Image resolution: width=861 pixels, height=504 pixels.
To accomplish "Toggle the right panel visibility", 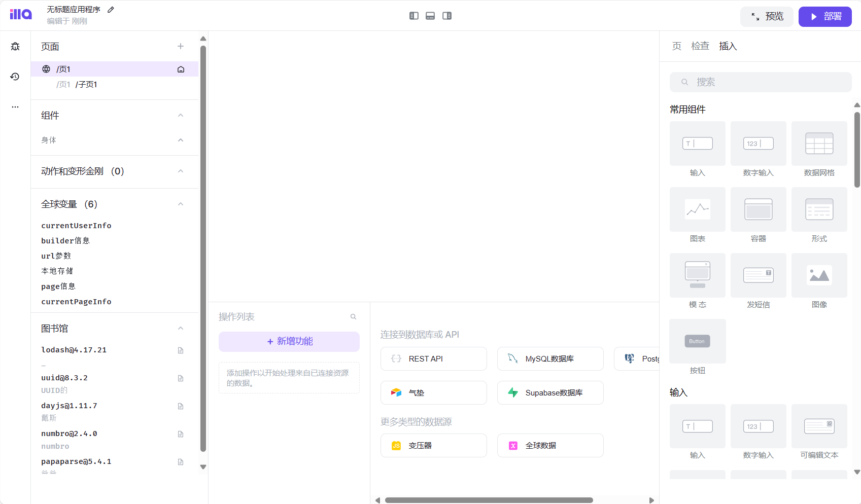I will coord(447,16).
